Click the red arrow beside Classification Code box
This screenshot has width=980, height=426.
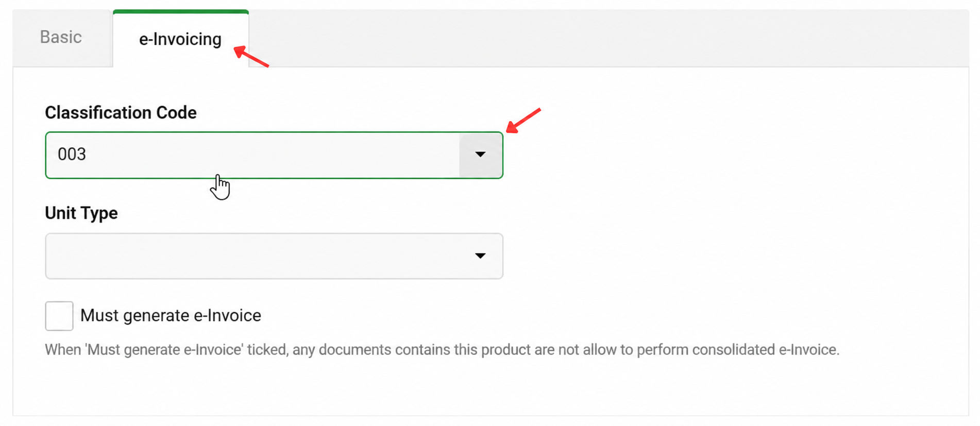point(523,121)
